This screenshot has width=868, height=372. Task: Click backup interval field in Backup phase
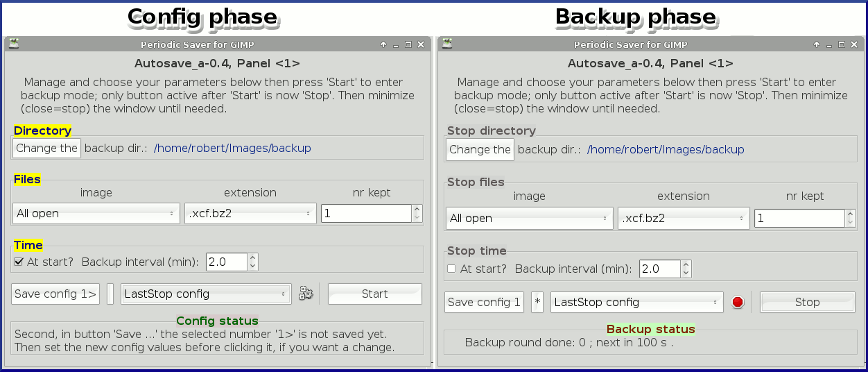tap(660, 269)
